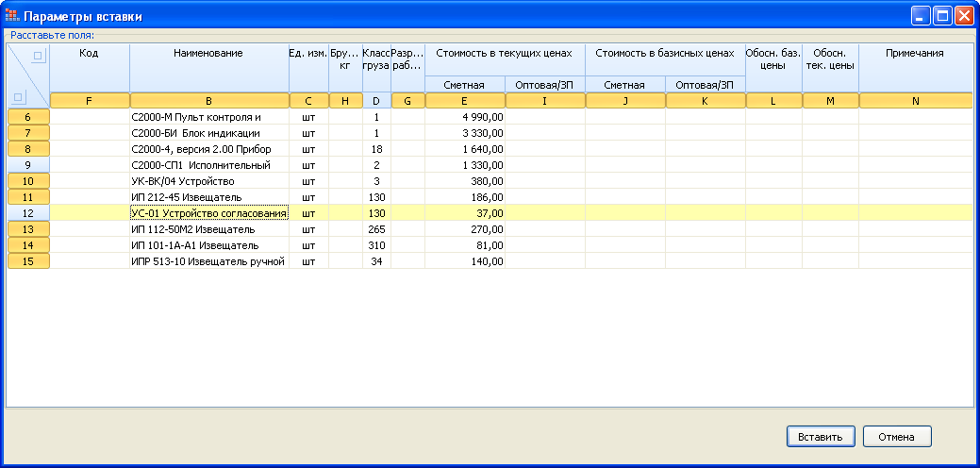Select cell ИПР 513-10 Извещатель ручной

[x=209, y=261]
